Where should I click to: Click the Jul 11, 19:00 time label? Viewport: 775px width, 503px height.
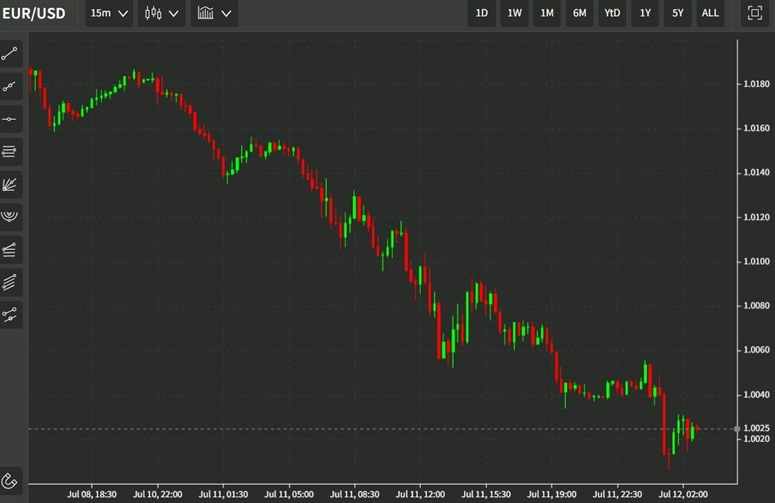pos(552,494)
